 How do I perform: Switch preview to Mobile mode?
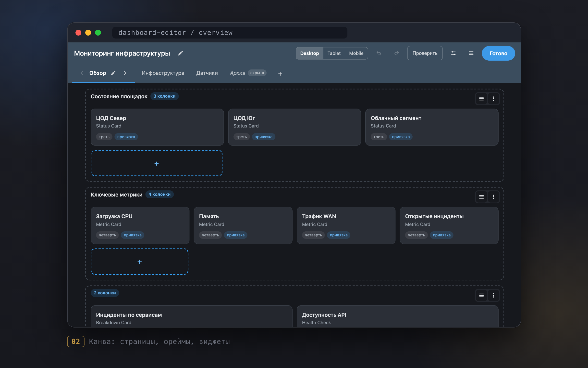356,53
